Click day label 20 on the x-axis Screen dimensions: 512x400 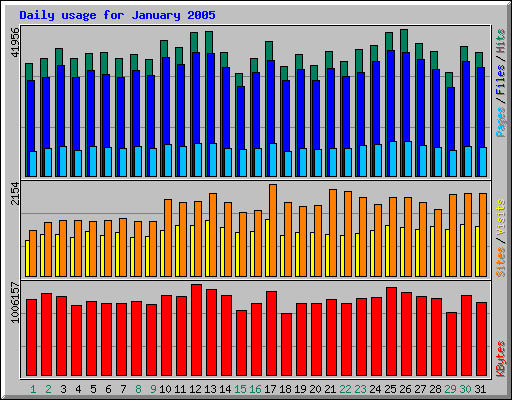(315, 389)
